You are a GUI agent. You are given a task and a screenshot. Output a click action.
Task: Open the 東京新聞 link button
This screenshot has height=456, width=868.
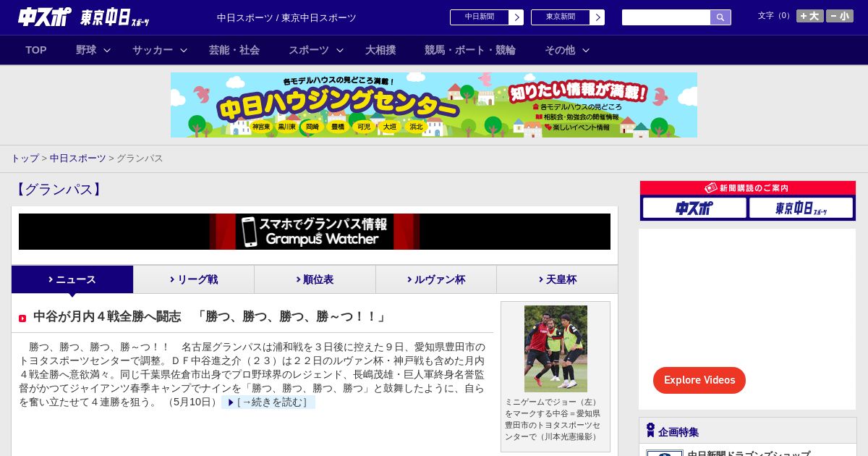(x=561, y=17)
